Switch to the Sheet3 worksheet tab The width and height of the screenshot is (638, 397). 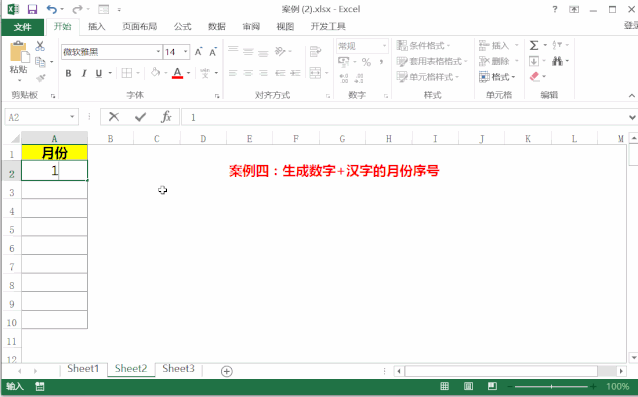178,369
